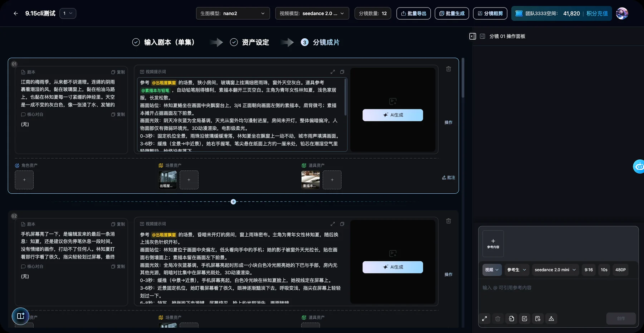Open 操作 for shot 01
Viewport: 644px width, 333px height.
[x=448, y=122]
